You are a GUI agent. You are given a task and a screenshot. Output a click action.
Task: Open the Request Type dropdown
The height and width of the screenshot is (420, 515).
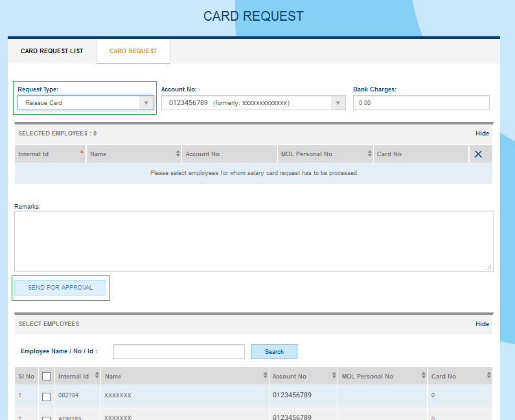[x=86, y=103]
